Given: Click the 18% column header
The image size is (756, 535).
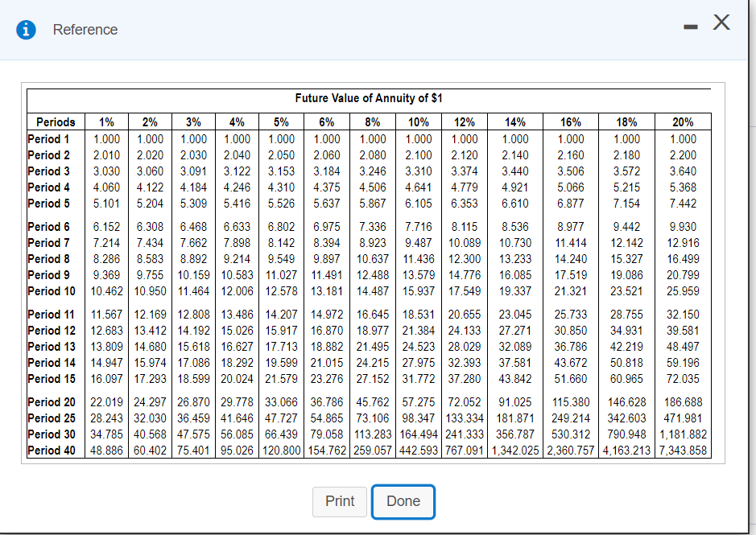Looking at the screenshot, I should (626, 122).
